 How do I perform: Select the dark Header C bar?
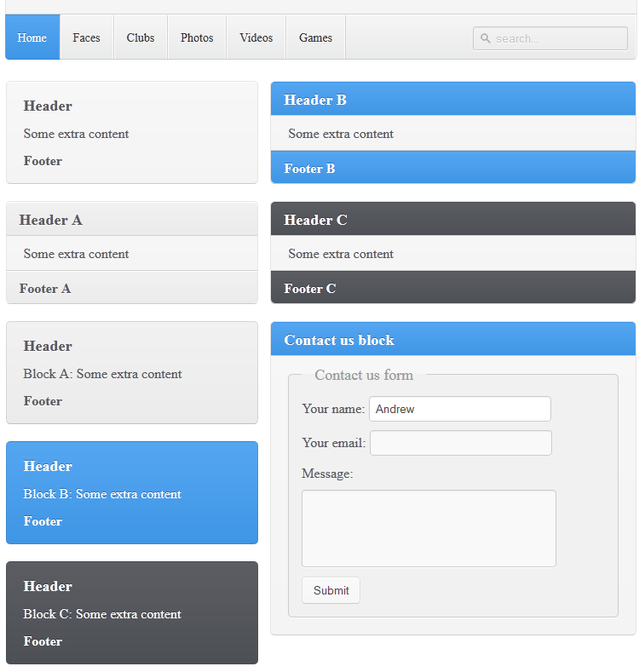tap(452, 220)
